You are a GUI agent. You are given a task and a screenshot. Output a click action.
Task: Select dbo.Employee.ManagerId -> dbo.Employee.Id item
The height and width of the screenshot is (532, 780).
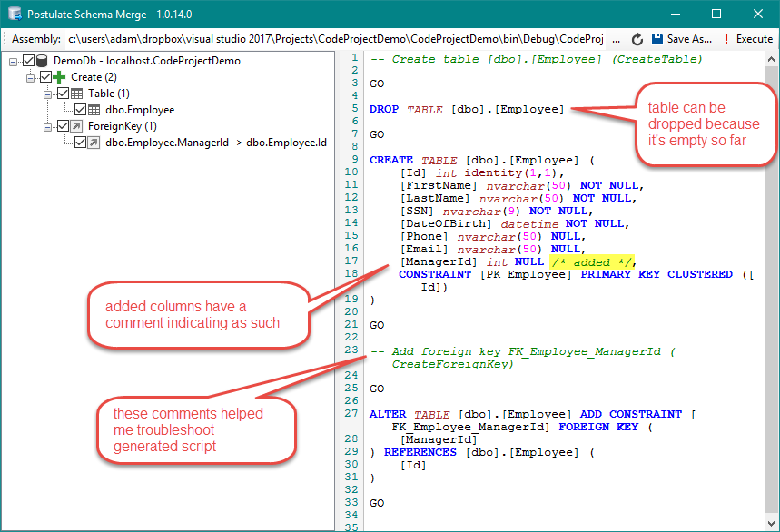pos(216,143)
